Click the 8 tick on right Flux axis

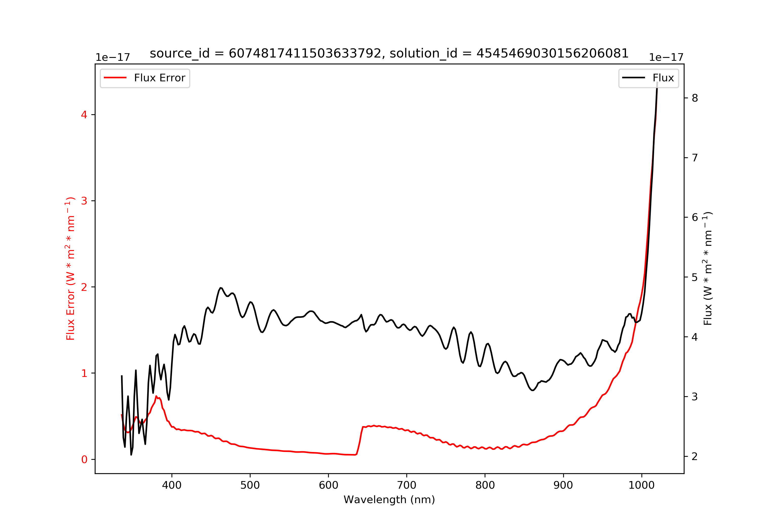[695, 98]
